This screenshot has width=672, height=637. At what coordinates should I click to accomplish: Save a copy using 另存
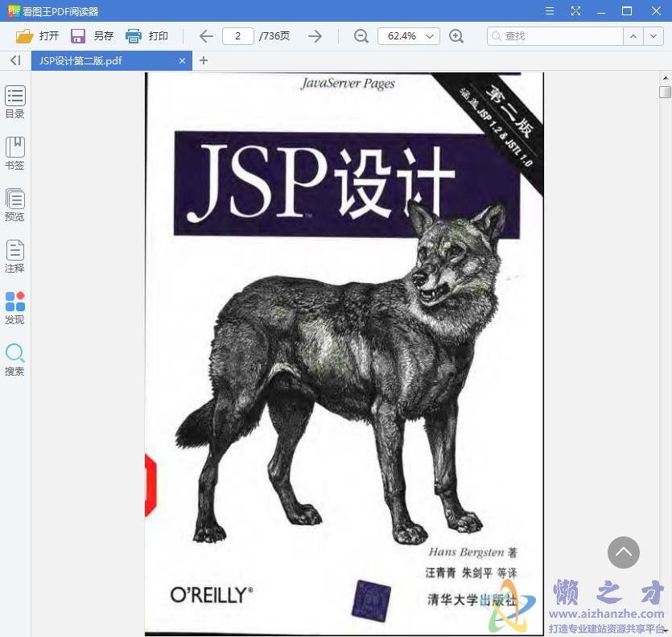[x=92, y=36]
